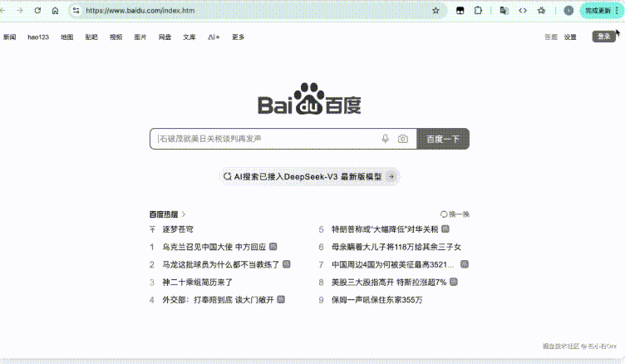Open hot topic 特朗普称或大幅降低对华关税
Image resolution: width=625 pixels, height=364 pixels.
(x=385, y=229)
